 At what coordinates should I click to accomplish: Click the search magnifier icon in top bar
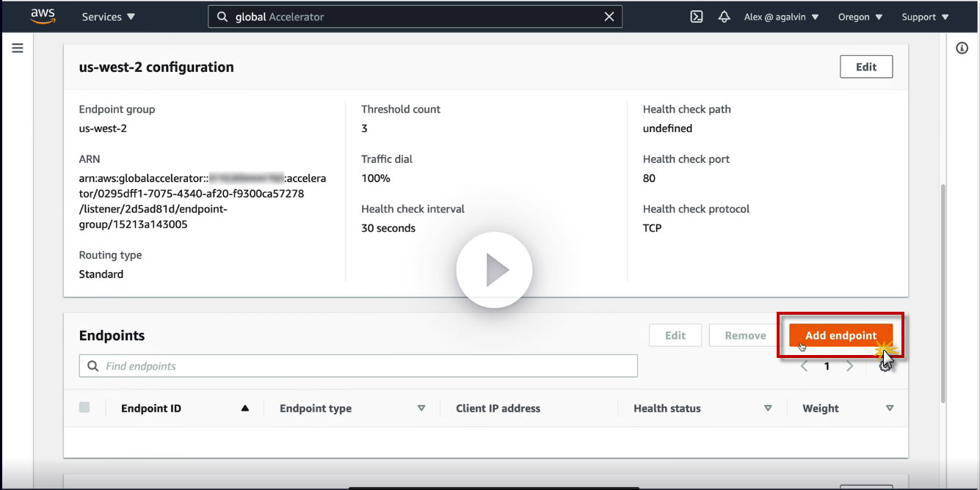coord(222,17)
